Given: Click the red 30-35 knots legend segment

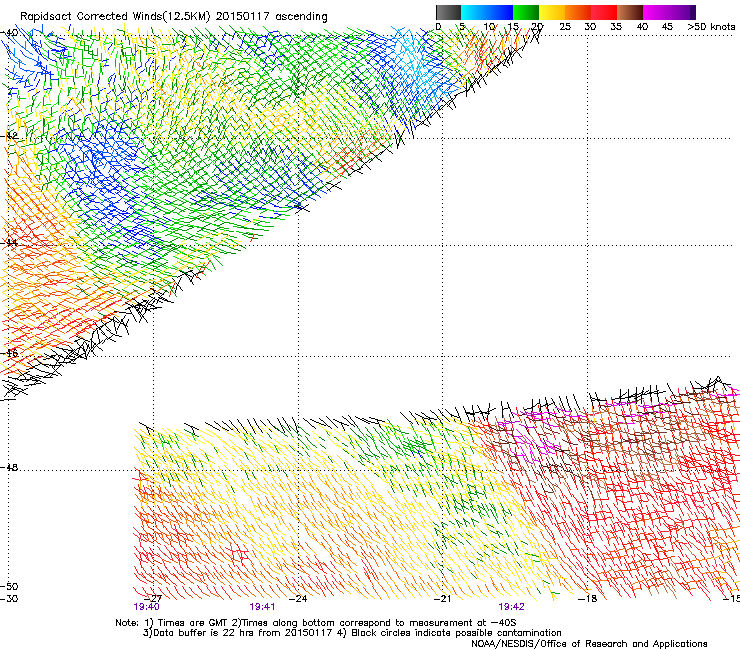Looking at the screenshot, I should click(604, 12).
